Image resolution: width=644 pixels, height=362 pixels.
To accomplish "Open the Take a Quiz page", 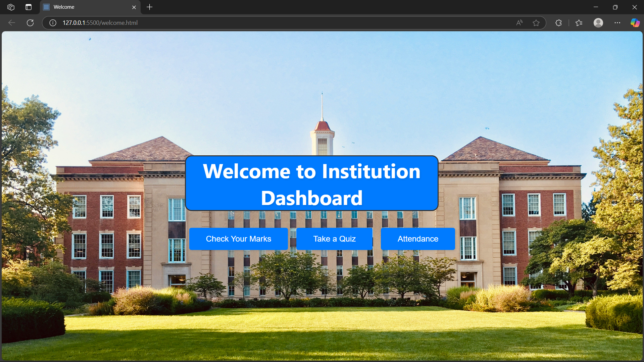I will pos(334,239).
